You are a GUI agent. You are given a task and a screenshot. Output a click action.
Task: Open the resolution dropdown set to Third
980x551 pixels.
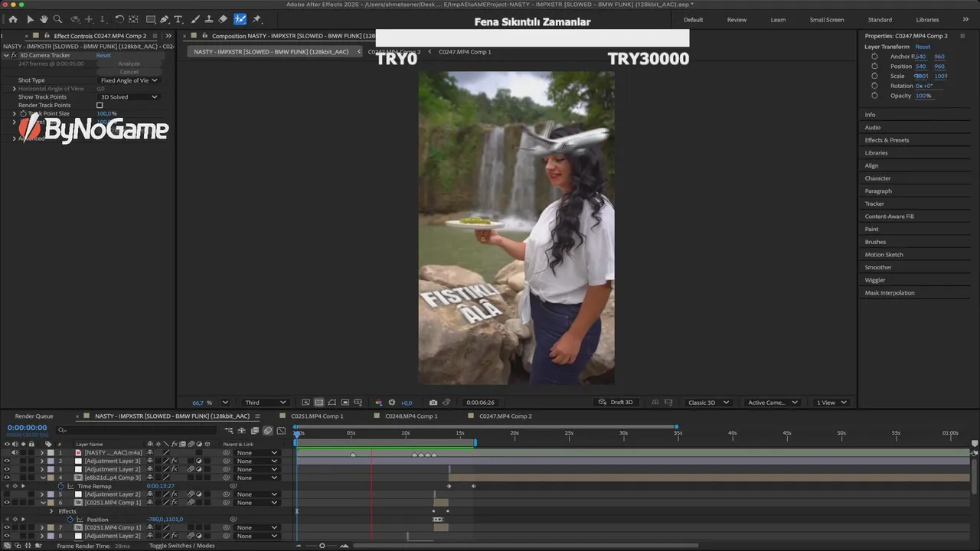point(265,403)
